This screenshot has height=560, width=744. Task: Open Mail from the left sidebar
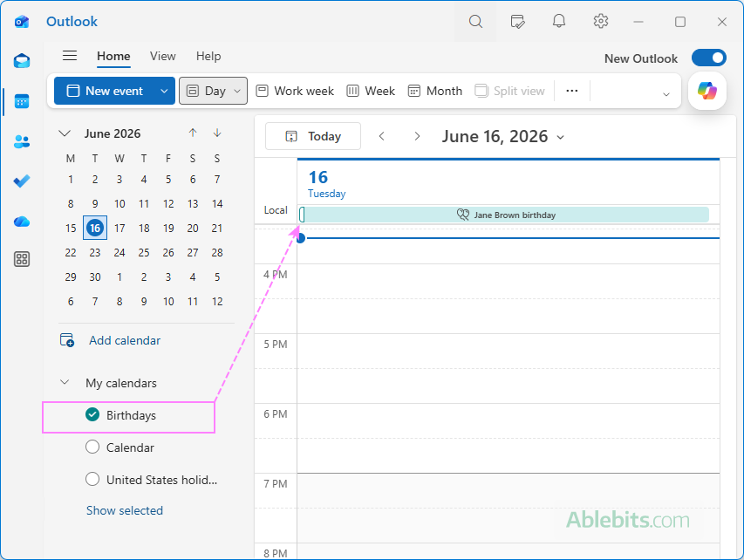[22, 61]
